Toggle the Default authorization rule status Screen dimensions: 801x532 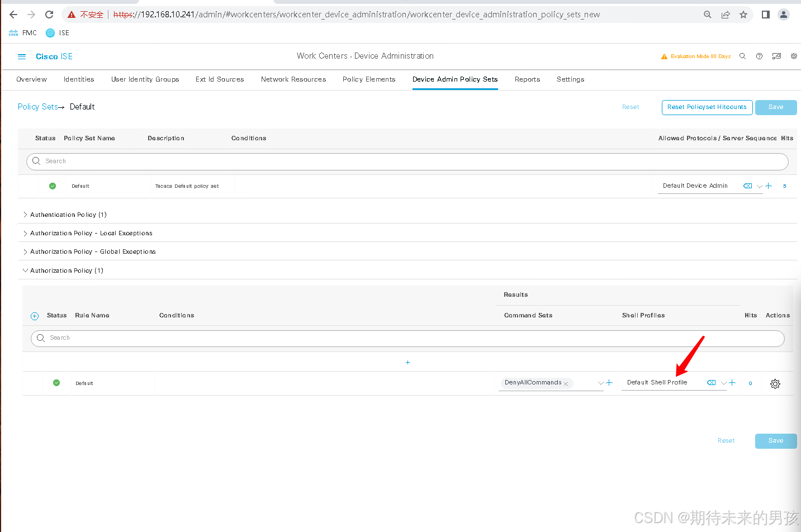pyautogui.click(x=56, y=383)
